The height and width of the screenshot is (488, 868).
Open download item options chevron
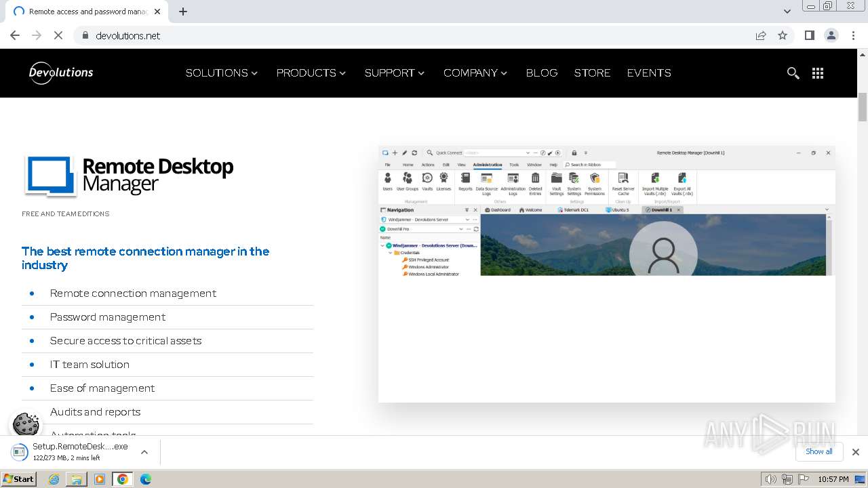[x=144, y=451]
